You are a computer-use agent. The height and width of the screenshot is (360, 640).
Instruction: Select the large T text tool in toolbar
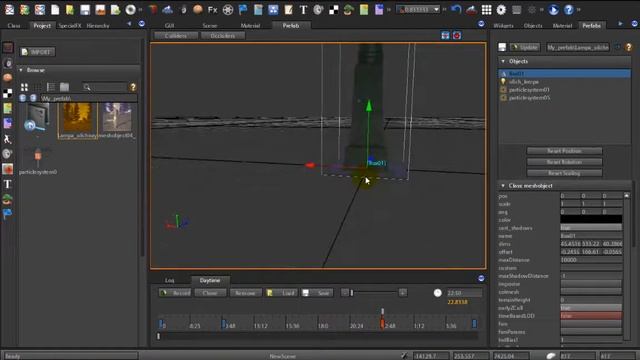coord(303,9)
